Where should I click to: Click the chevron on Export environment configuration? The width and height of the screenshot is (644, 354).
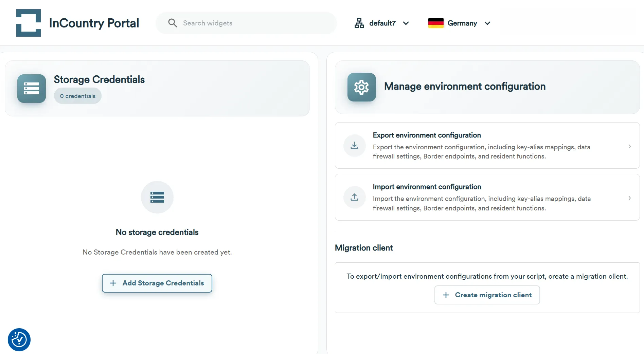630,146
